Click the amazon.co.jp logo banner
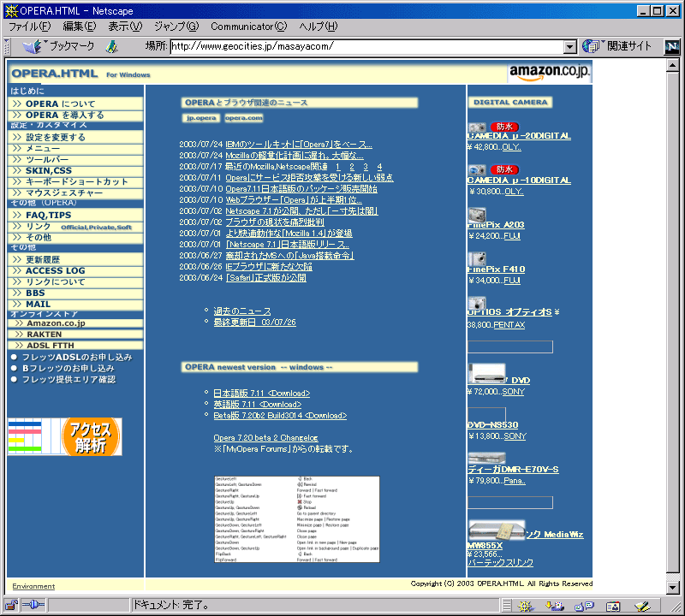Viewport: 685px width, 616px height. point(550,72)
